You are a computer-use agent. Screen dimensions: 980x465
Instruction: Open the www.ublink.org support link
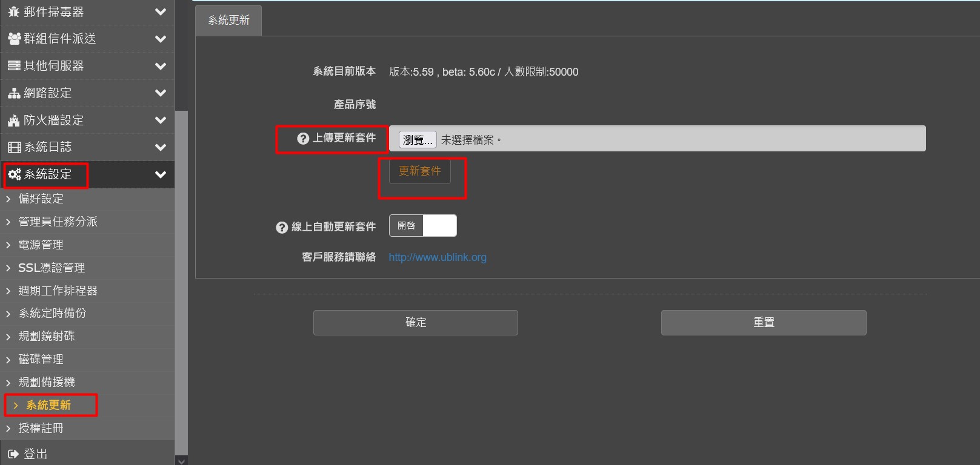click(437, 257)
